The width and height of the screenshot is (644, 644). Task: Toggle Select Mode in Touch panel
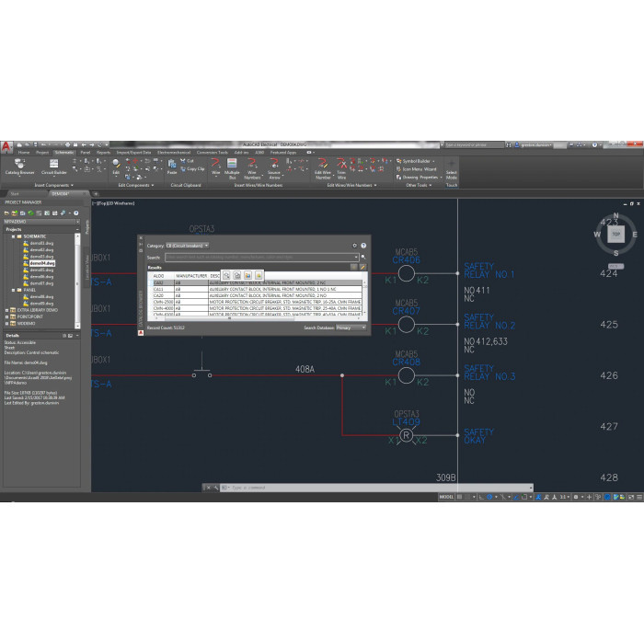click(x=452, y=169)
